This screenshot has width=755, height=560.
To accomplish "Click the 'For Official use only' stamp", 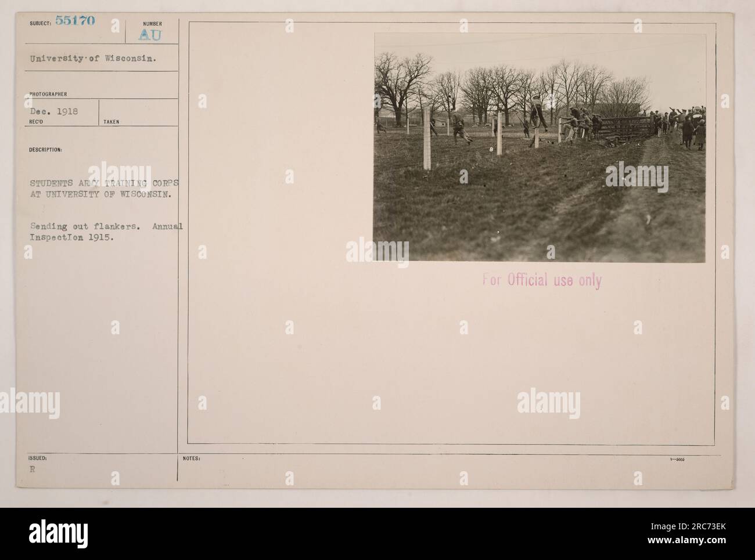I will click(542, 281).
